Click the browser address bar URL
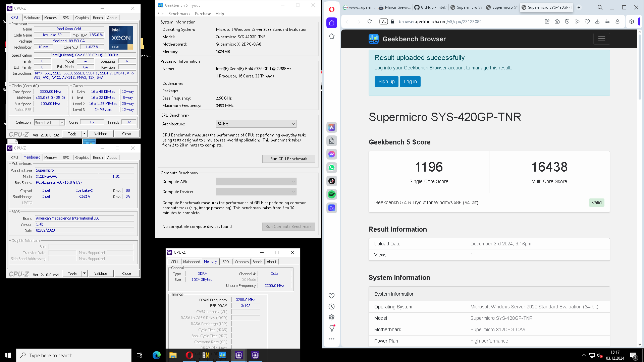Viewport: 644px width, 362px height. (440, 21)
